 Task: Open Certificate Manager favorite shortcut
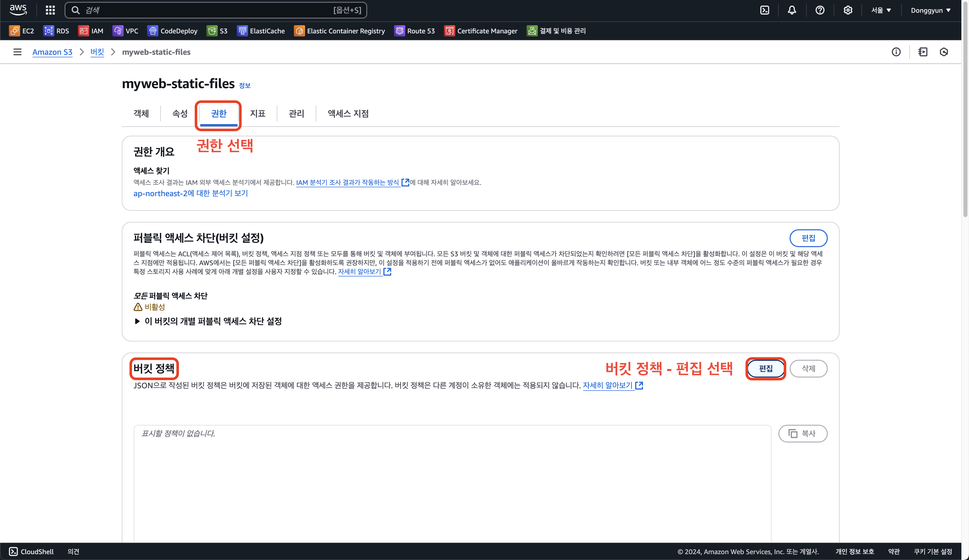pyautogui.click(x=481, y=31)
